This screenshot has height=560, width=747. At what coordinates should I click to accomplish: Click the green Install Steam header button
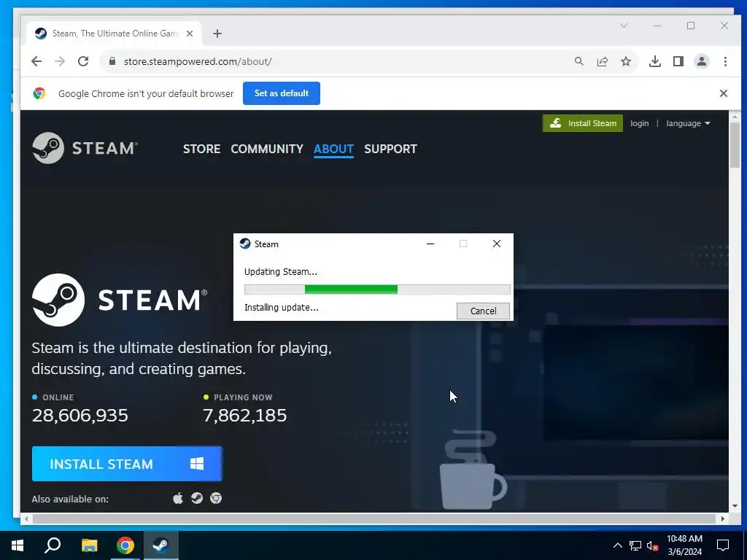coord(583,123)
